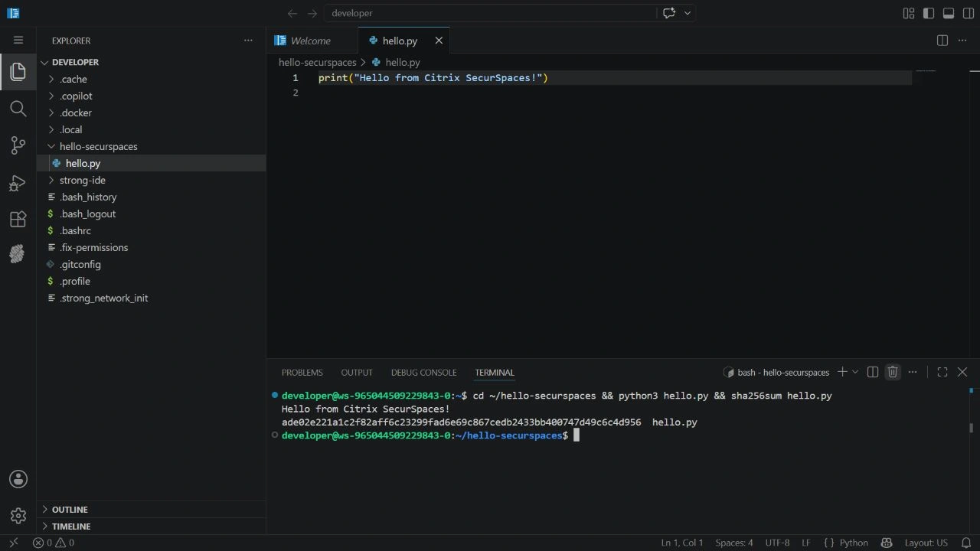
Task: Toggle Primary Side Bar visibility
Action: point(929,13)
